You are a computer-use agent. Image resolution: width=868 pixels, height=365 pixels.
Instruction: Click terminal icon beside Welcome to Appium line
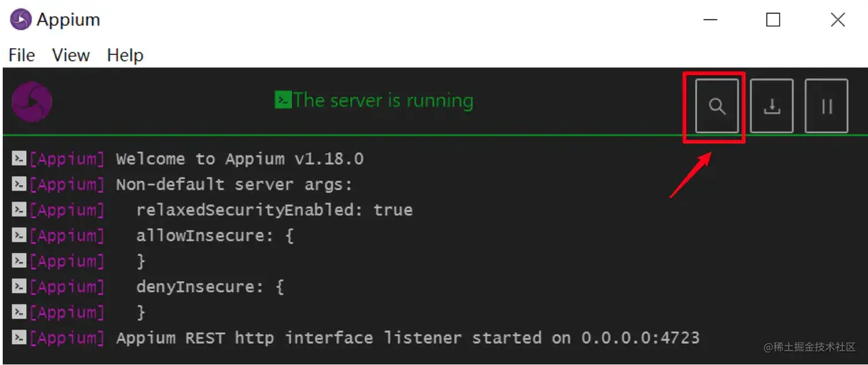19,159
